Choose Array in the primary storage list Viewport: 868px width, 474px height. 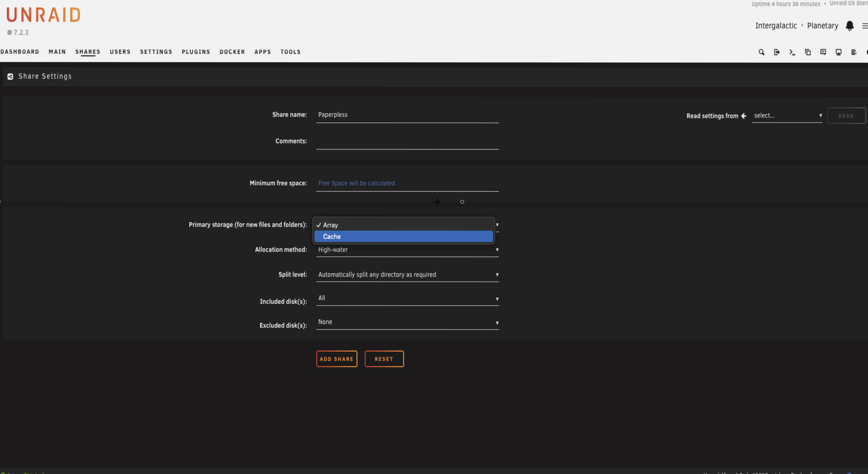tap(403, 225)
